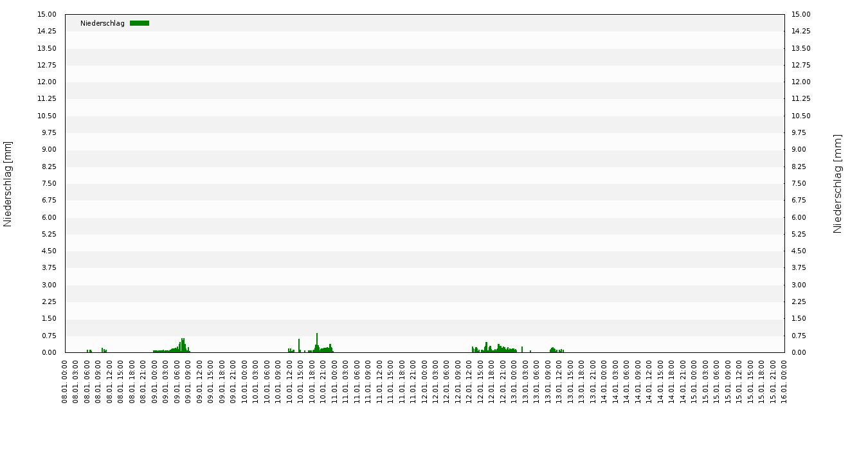Click the 11.01. 00:00 time axis label
The width and height of the screenshot is (868, 450).
point(334,382)
